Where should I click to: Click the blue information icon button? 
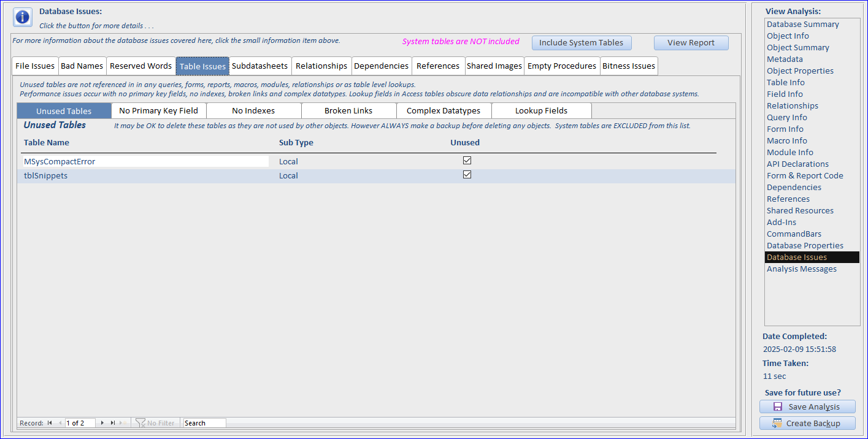(x=23, y=17)
